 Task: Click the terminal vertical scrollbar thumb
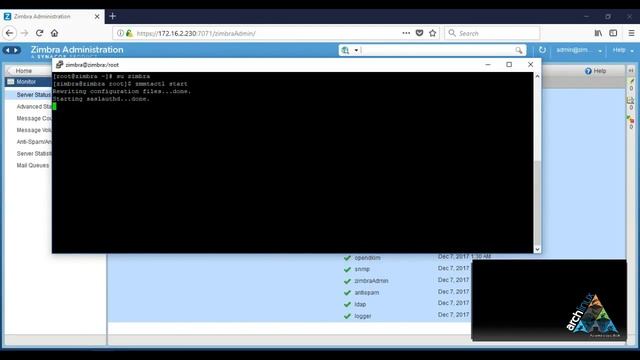(537, 203)
